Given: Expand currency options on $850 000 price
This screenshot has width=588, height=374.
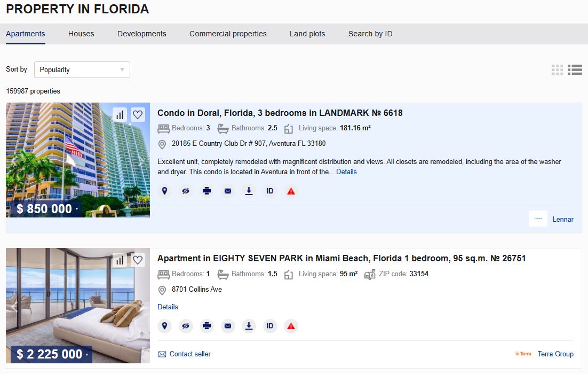Looking at the screenshot, I should click(x=77, y=209).
